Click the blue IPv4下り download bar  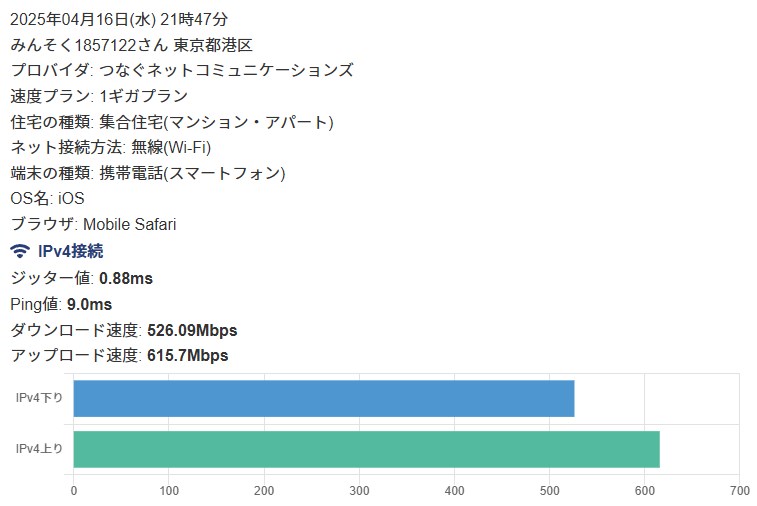click(323, 398)
